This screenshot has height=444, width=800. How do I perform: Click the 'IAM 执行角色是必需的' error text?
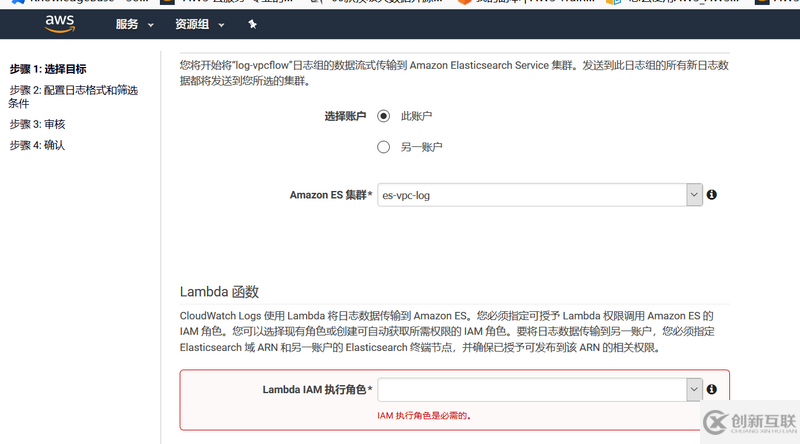424,415
